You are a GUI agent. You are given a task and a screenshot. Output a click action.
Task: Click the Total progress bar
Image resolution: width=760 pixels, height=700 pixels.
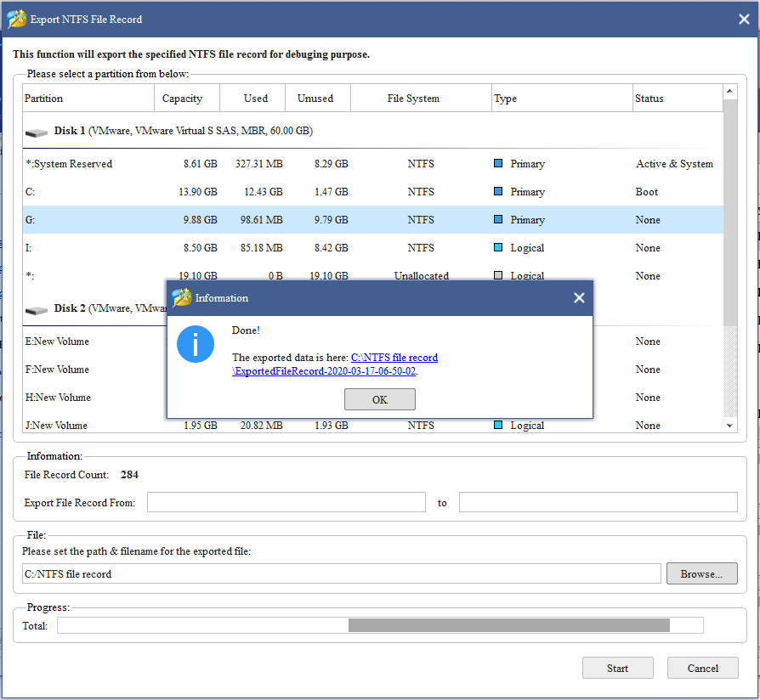(379, 625)
